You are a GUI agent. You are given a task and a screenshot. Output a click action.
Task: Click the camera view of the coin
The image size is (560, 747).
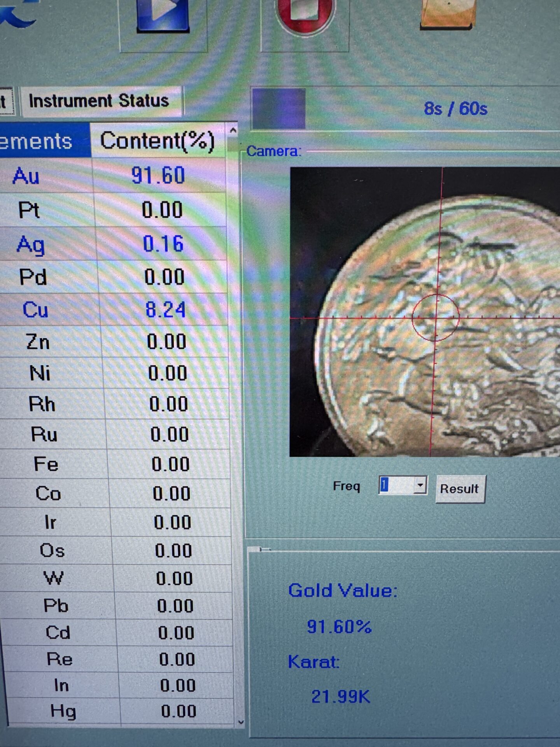pyautogui.click(x=425, y=312)
